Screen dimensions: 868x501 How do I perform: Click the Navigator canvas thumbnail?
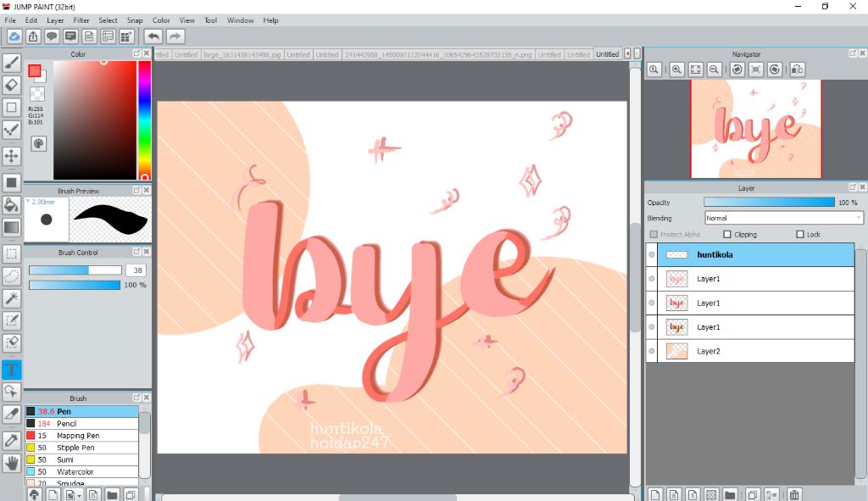click(755, 129)
